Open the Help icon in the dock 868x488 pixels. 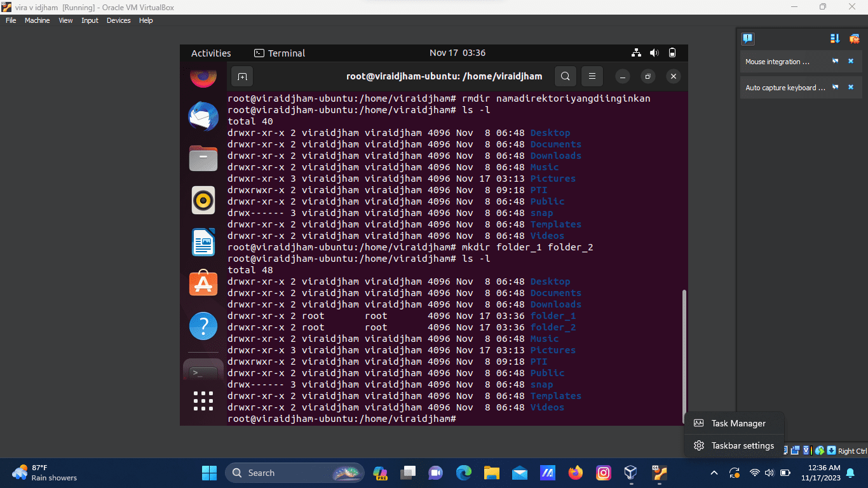(203, 327)
